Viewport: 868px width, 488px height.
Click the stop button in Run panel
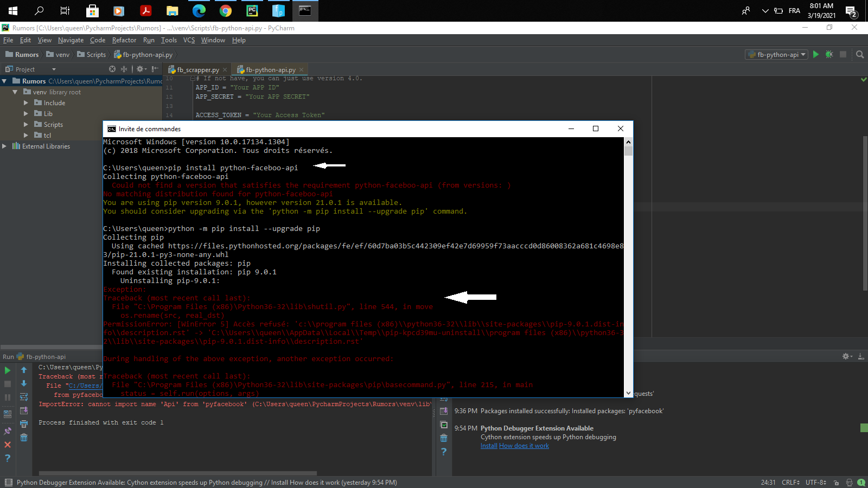tap(8, 384)
